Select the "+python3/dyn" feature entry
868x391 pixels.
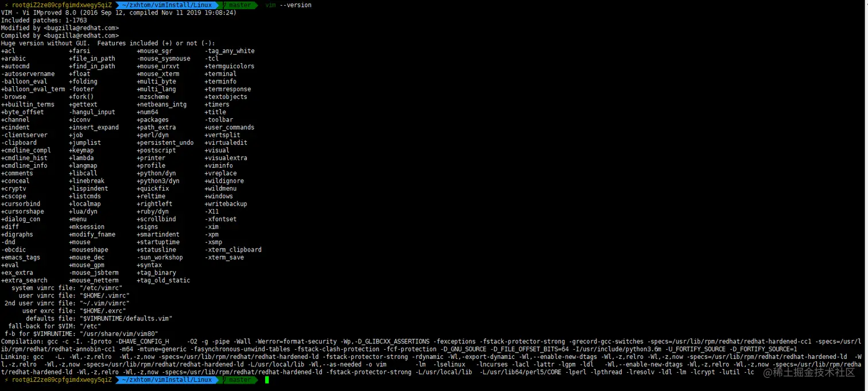(x=158, y=181)
